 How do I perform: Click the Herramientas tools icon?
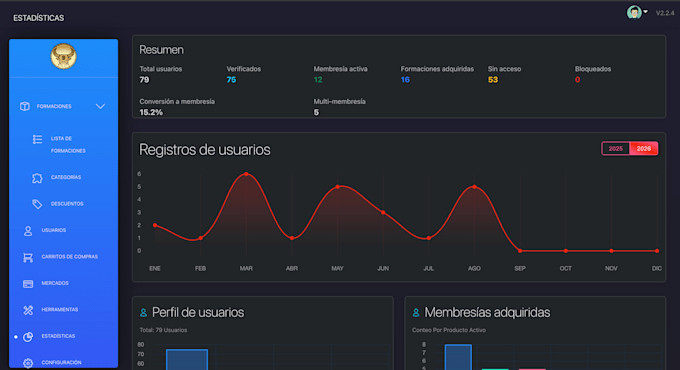(x=28, y=310)
